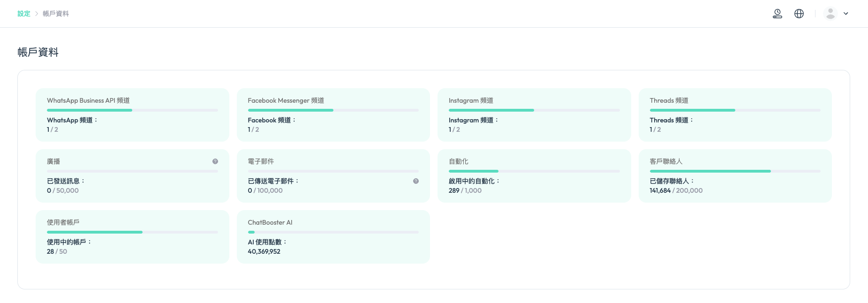Click the 40,369,952 AI points value

click(x=264, y=251)
